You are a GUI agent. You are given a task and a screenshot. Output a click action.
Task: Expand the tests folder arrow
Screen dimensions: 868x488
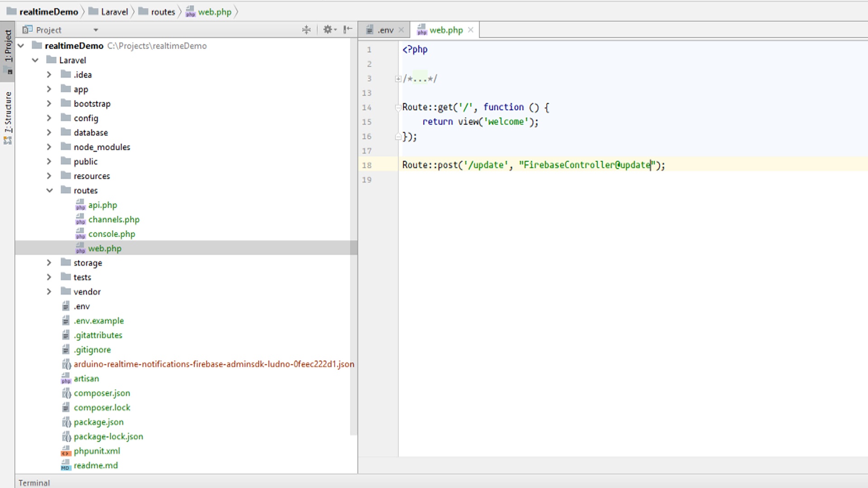[49, 277]
